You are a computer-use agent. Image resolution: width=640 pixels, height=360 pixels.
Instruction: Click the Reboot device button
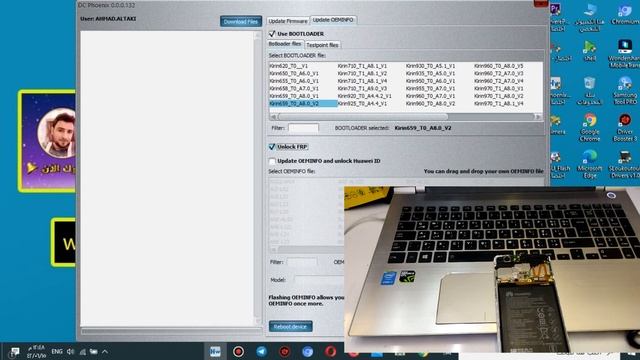[291, 327]
